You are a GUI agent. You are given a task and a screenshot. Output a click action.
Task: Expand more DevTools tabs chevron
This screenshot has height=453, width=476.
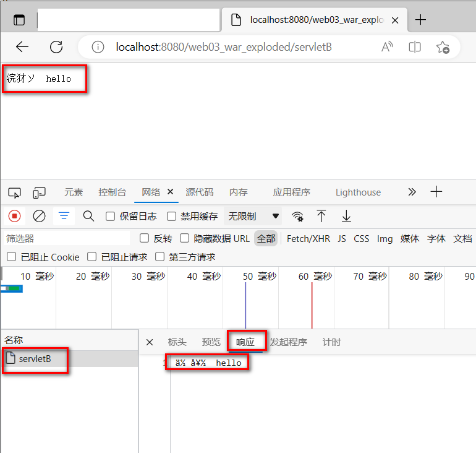tap(412, 192)
